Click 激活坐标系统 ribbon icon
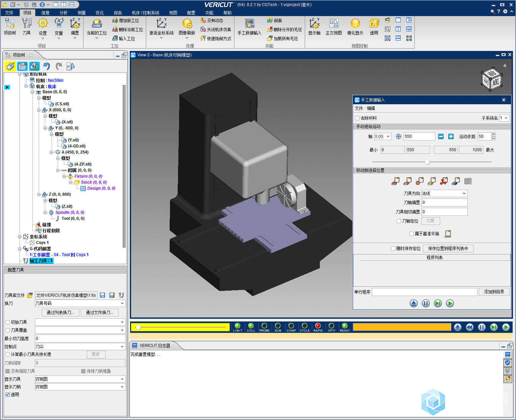Viewport: 516px width, 420px height. point(161,28)
